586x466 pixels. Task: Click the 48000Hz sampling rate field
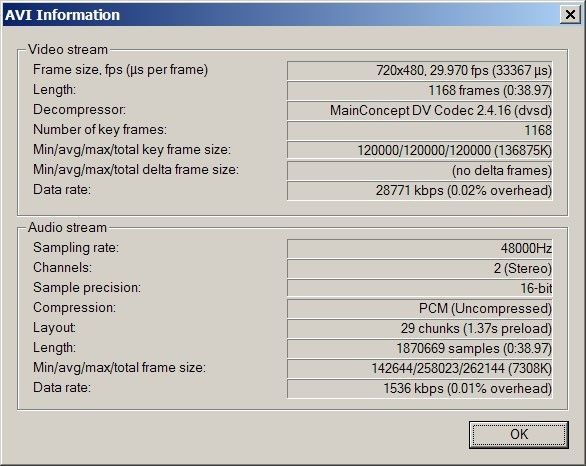click(420, 249)
